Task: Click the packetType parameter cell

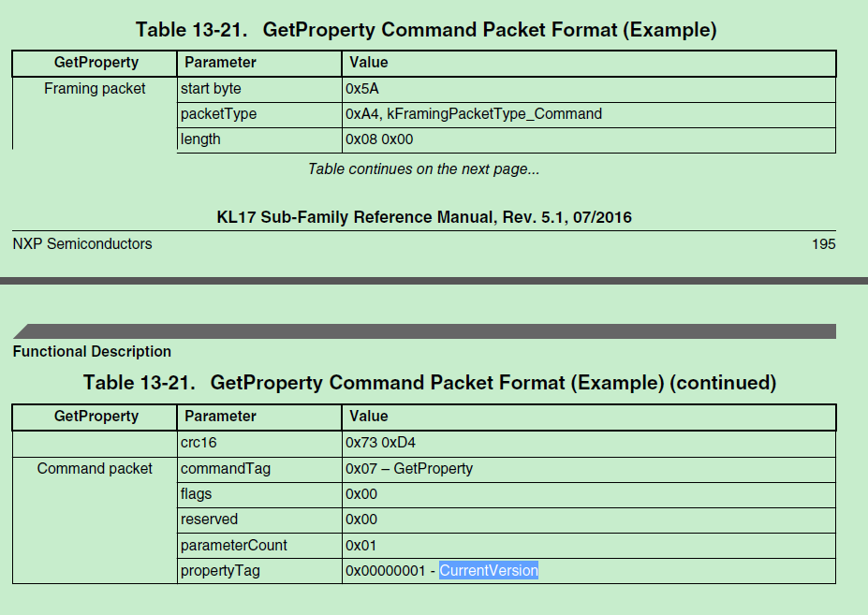Action: [218, 114]
